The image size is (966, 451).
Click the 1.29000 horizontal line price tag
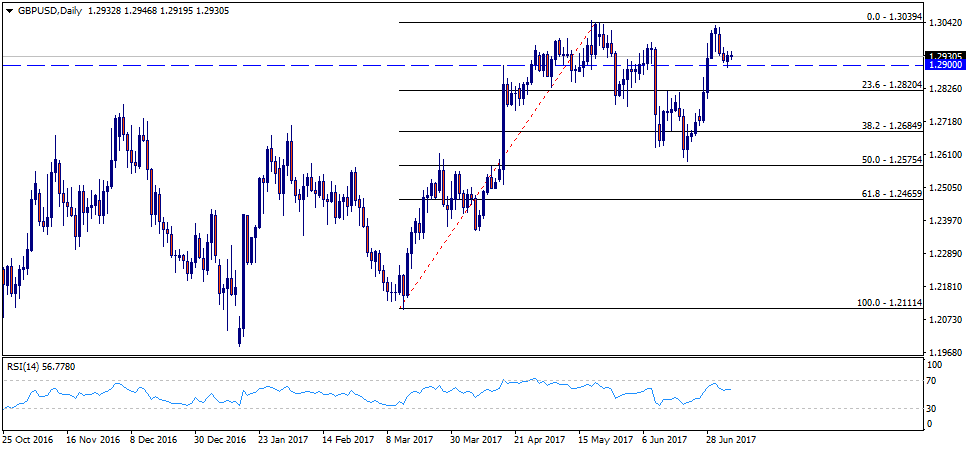pyautogui.click(x=943, y=65)
